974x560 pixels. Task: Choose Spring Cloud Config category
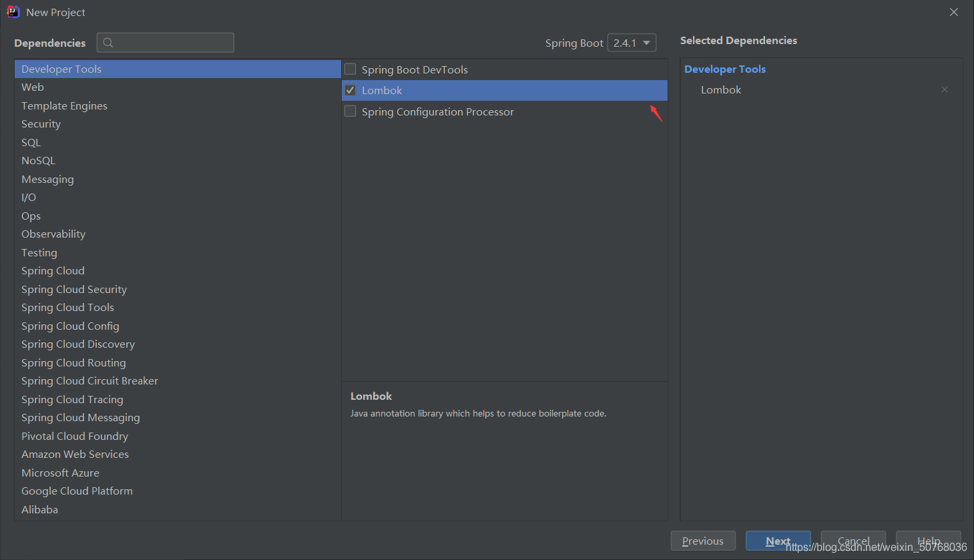click(178, 326)
